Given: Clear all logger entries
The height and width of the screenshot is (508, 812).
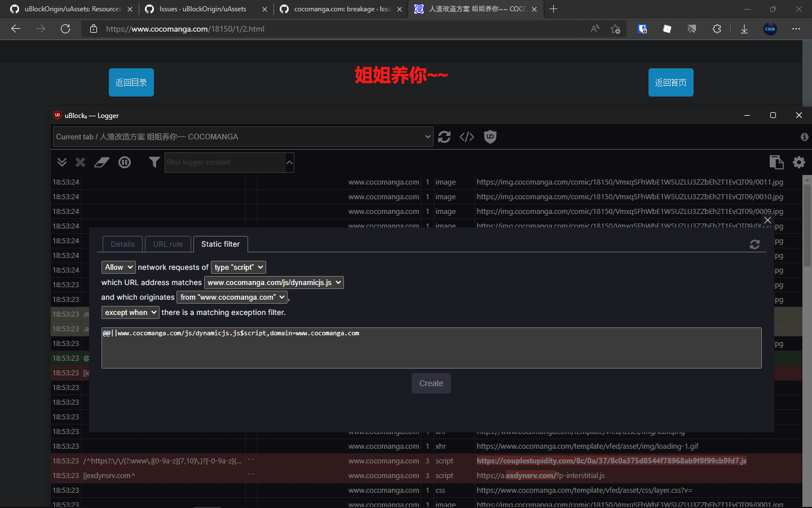Looking at the screenshot, I should tap(80, 162).
